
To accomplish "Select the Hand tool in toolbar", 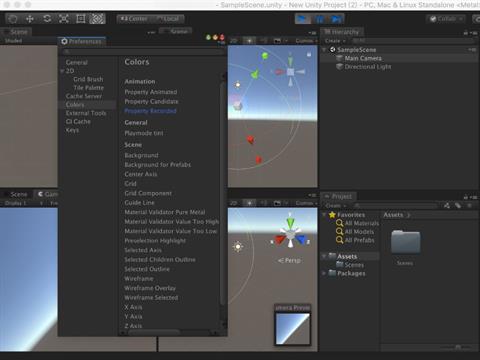I will (13, 19).
